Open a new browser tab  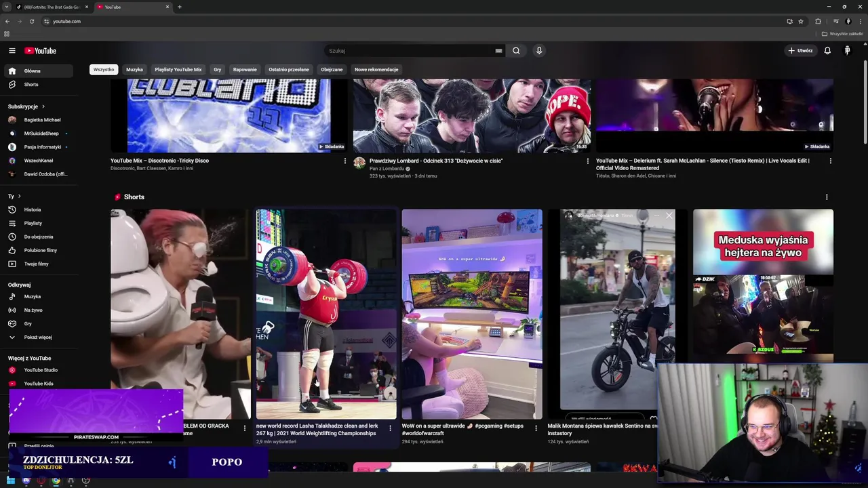pyautogui.click(x=180, y=7)
